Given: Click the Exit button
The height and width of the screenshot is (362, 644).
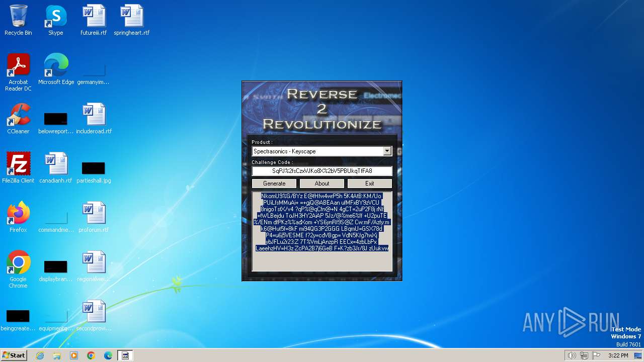Looking at the screenshot, I should pos(370,184).
